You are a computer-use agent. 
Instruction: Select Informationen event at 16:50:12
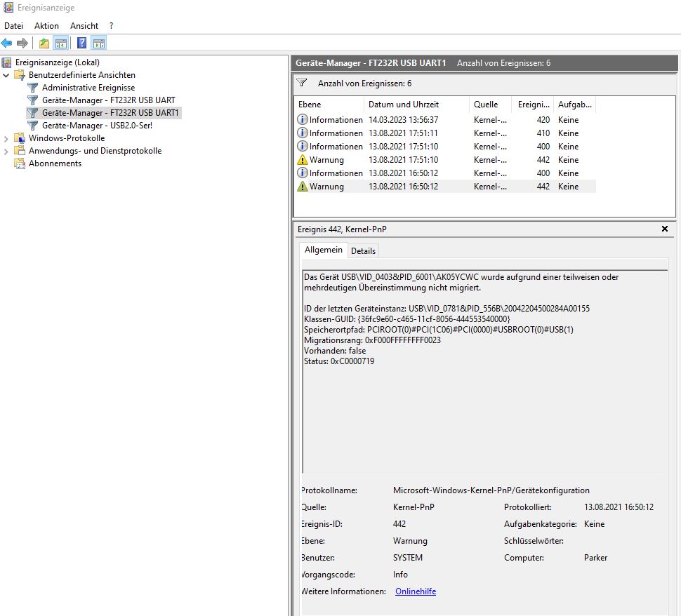446,173
